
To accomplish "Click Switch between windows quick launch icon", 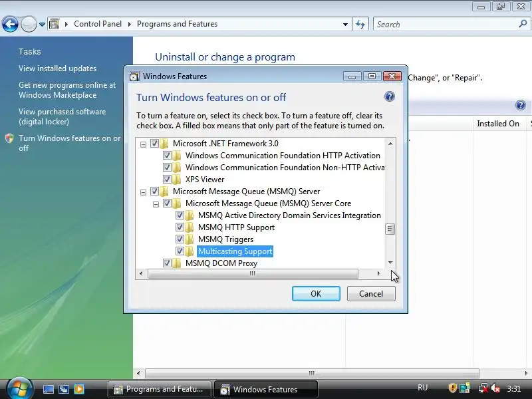I will coord(63,389).
